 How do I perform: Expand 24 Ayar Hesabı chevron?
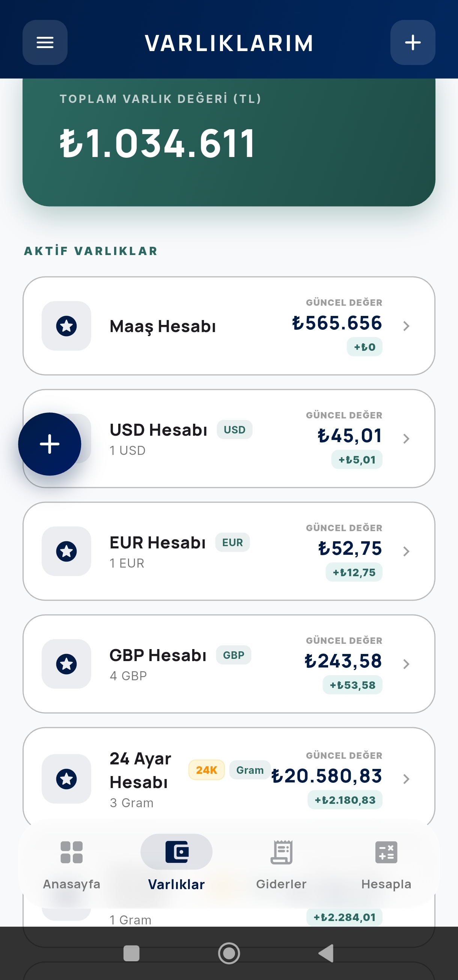(x=406, y=778)
